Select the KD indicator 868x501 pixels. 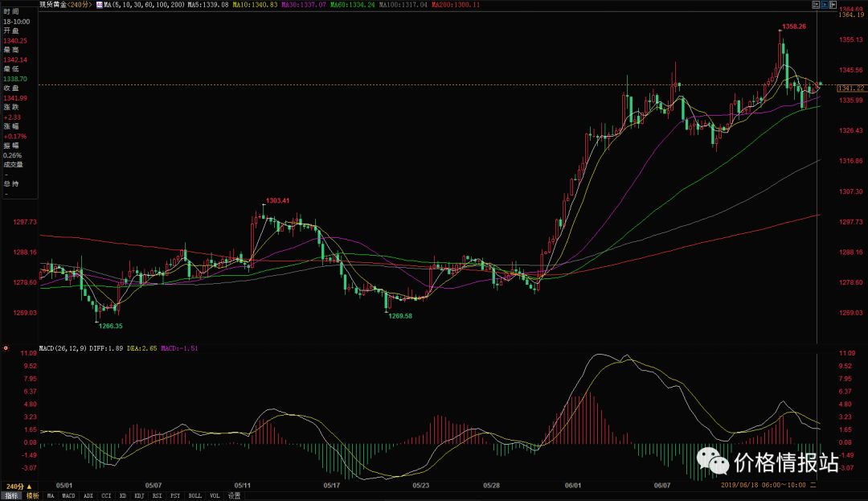[x=122, y=496]
